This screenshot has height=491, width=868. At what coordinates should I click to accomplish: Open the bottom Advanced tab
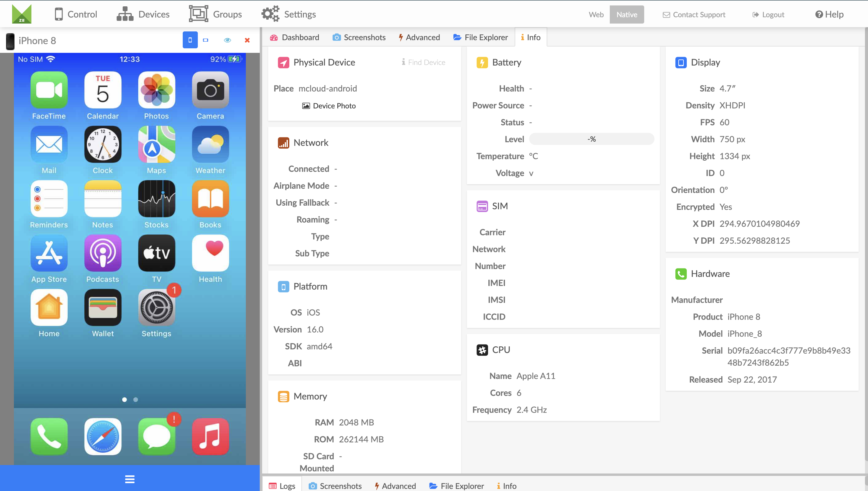395,486
